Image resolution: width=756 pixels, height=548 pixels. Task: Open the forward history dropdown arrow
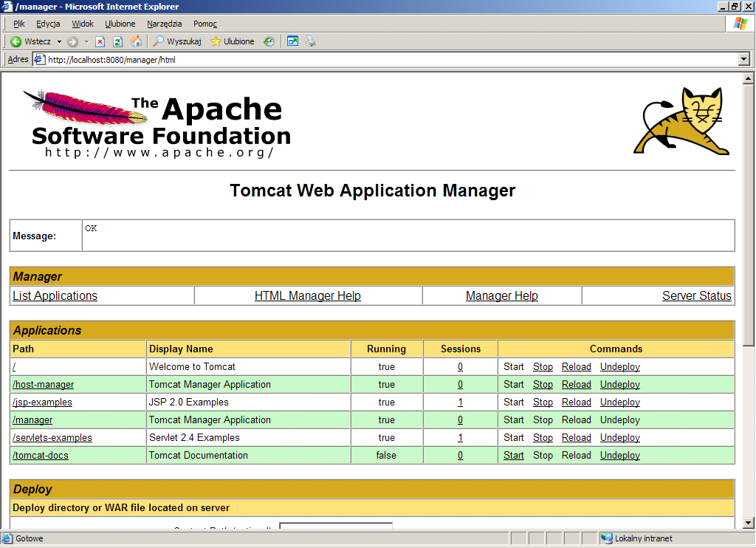(87, 41)
